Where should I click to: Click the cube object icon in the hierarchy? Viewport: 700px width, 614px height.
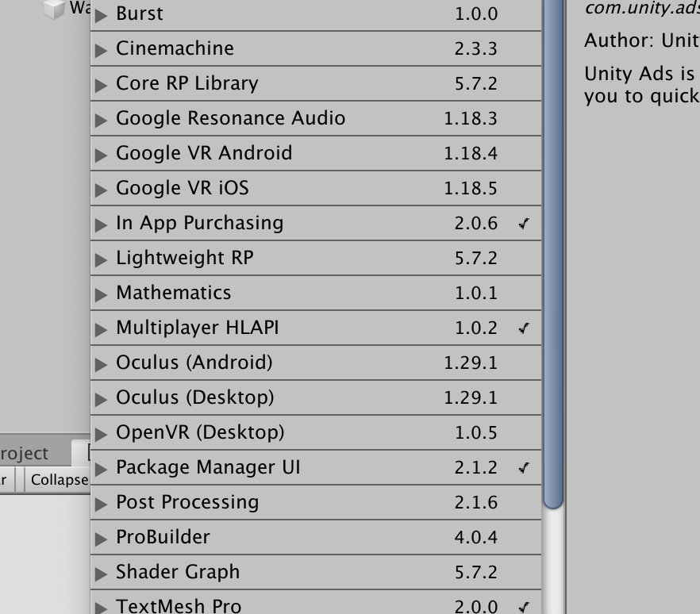[55, 9]
